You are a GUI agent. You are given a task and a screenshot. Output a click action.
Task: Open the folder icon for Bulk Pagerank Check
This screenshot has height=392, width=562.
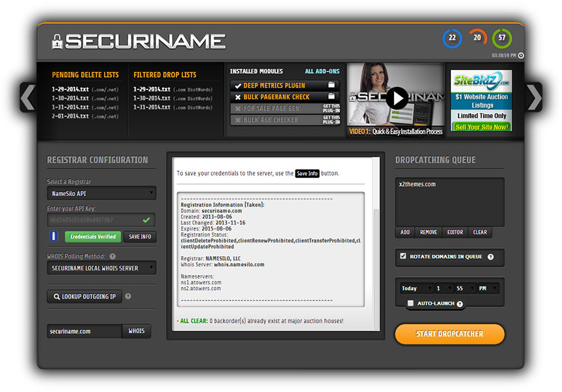click(331, 96)
